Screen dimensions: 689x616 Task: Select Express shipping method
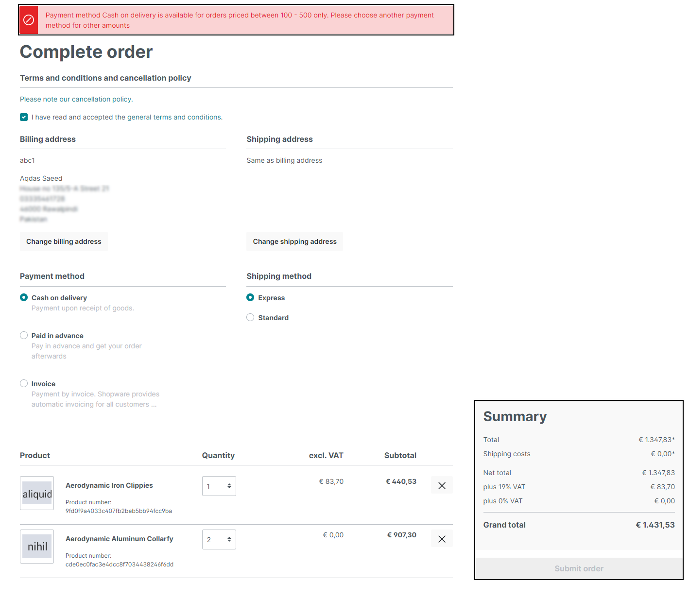click(x=250, y=297)
